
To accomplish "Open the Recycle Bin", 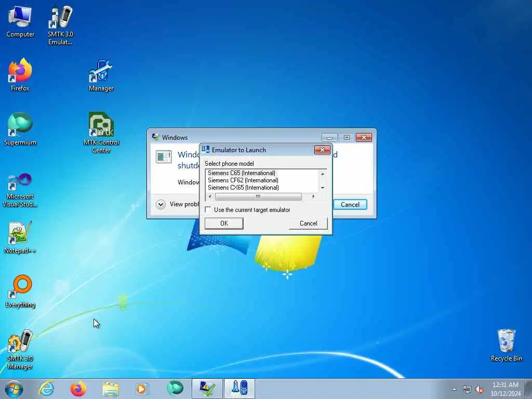I will tap(506, 345).
